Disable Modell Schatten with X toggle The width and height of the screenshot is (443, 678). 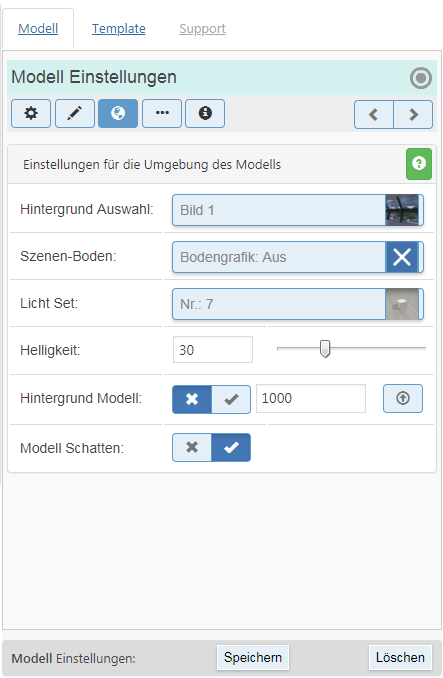click(x=192, y=448)
